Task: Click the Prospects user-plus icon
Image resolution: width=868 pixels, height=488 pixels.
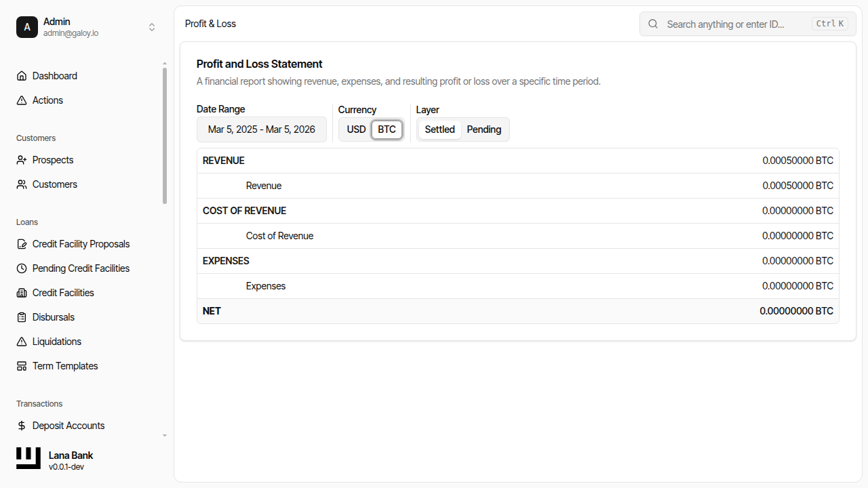Action: point(22,160)
